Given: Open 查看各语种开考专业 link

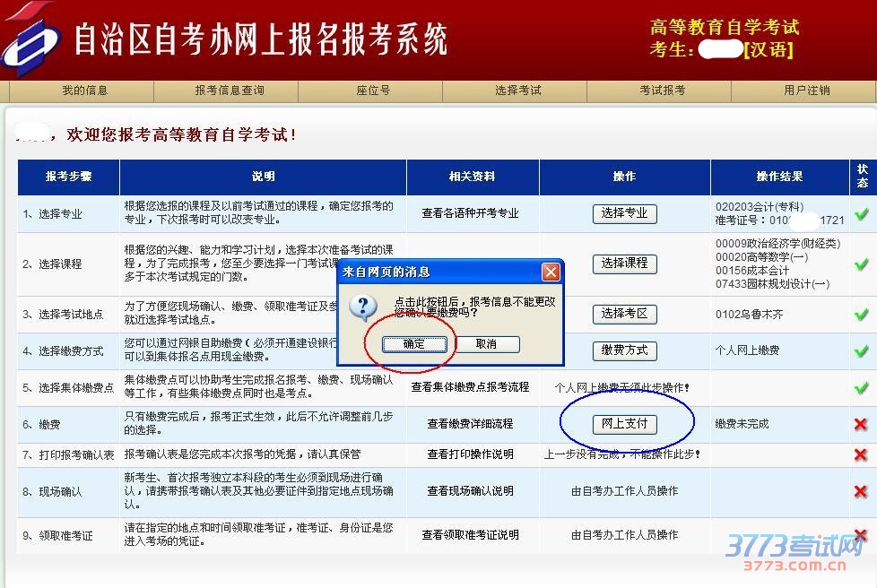Looking at the screenshot, I should point(470,214).
